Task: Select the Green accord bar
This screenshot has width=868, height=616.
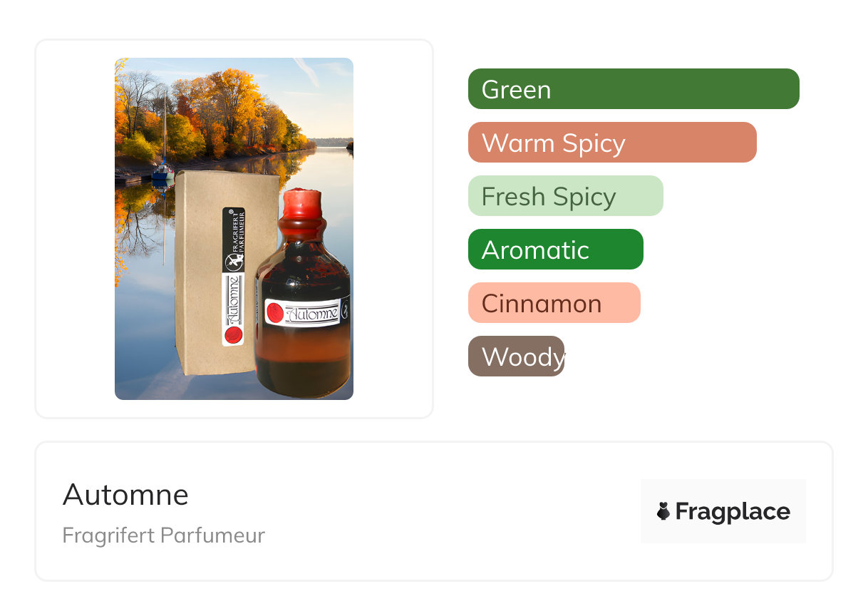Action: (x=634, y=89)
